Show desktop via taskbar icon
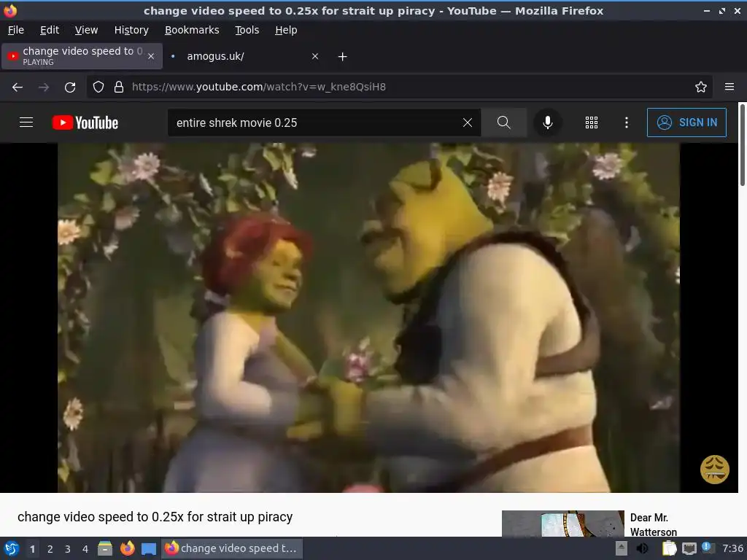Screen dimensions: 747x560 pyautogui.click(x=149, y=549)
